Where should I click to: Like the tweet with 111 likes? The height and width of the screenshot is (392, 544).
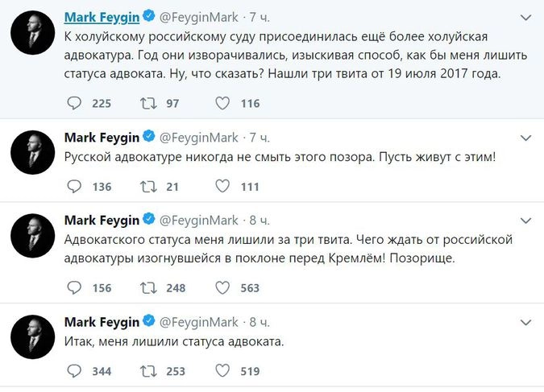[222, 187]
